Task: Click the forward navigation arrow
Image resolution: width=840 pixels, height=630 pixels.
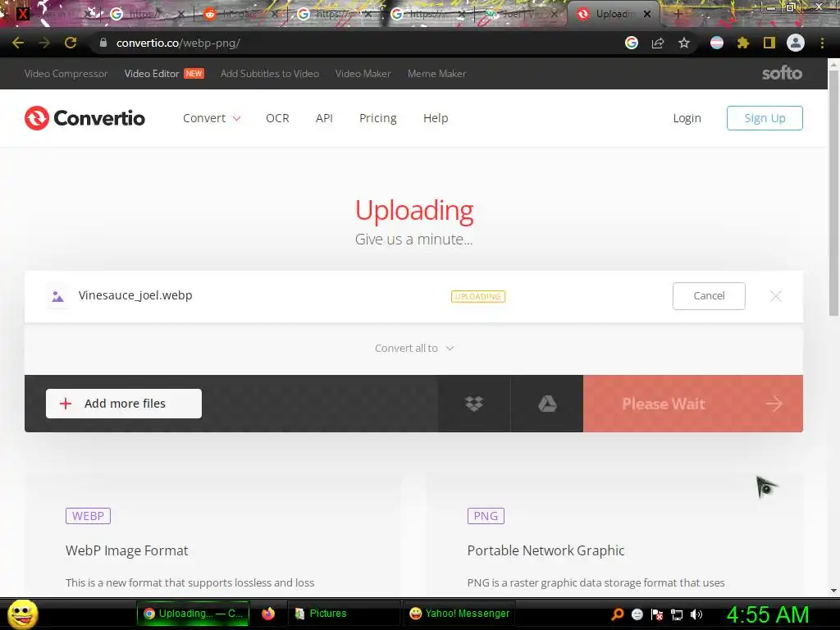Action: 44,43
